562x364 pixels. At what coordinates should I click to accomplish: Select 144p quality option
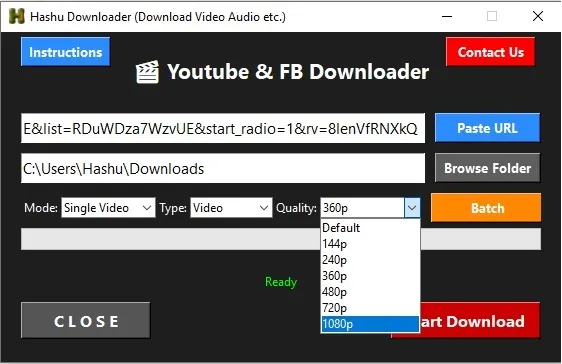[370, 244]
